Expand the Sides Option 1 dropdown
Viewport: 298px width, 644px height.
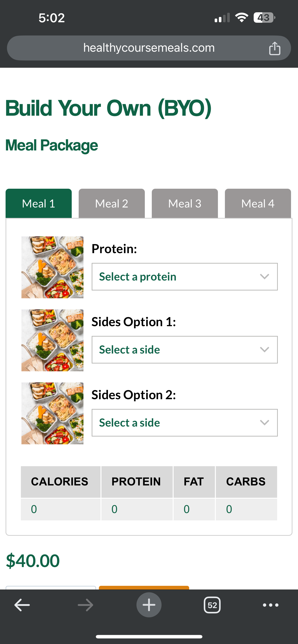pos(185,350)
